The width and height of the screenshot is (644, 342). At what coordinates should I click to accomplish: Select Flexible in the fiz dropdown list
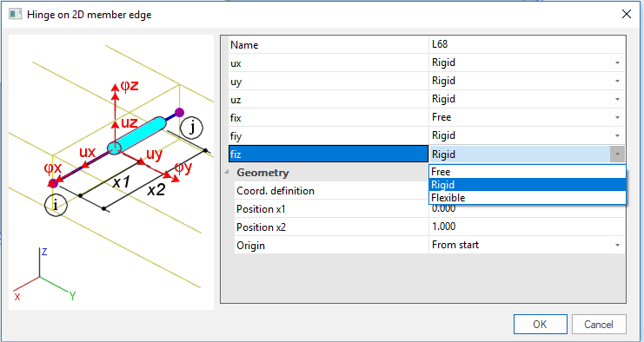528,198
